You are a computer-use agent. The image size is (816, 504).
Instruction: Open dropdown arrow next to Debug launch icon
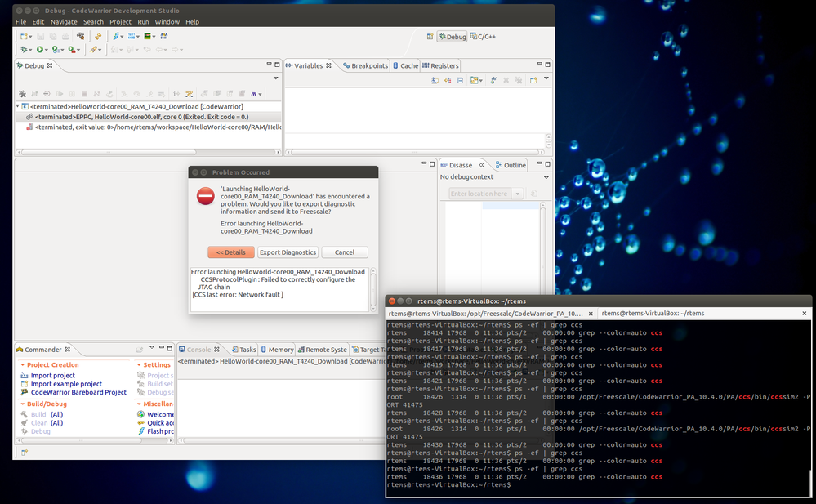pos(30,51)
